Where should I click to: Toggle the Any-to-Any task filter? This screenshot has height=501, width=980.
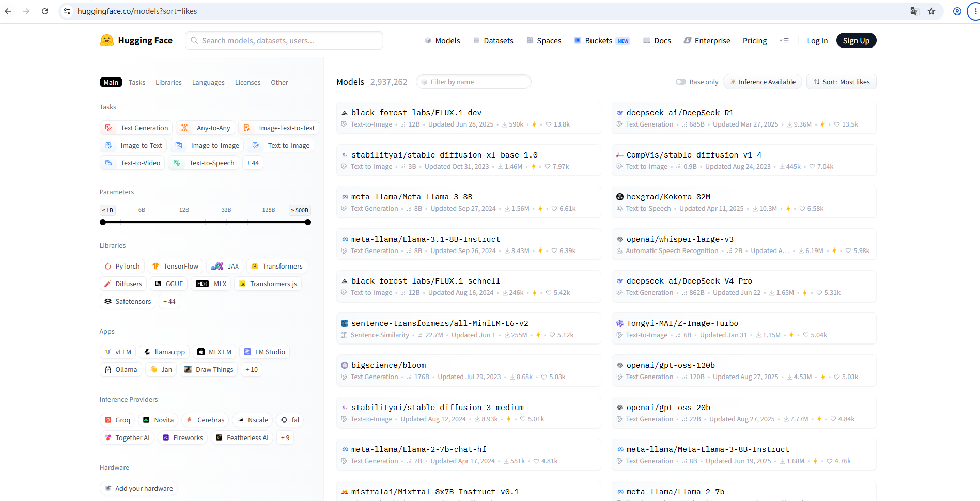click(206, 128)
